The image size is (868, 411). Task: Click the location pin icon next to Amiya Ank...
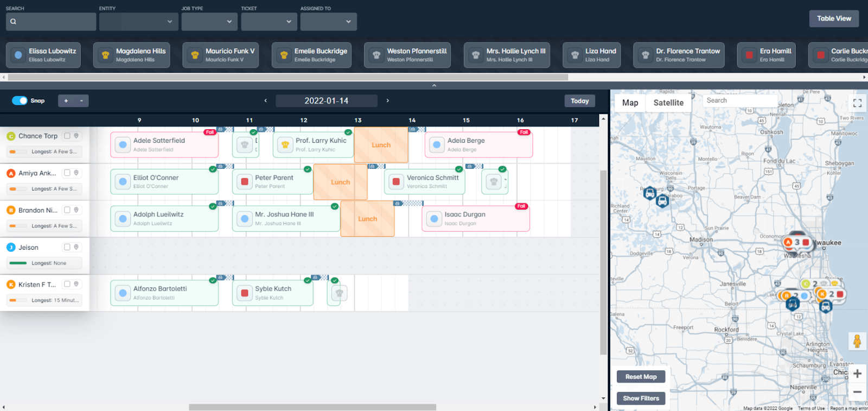coord(76,173)
